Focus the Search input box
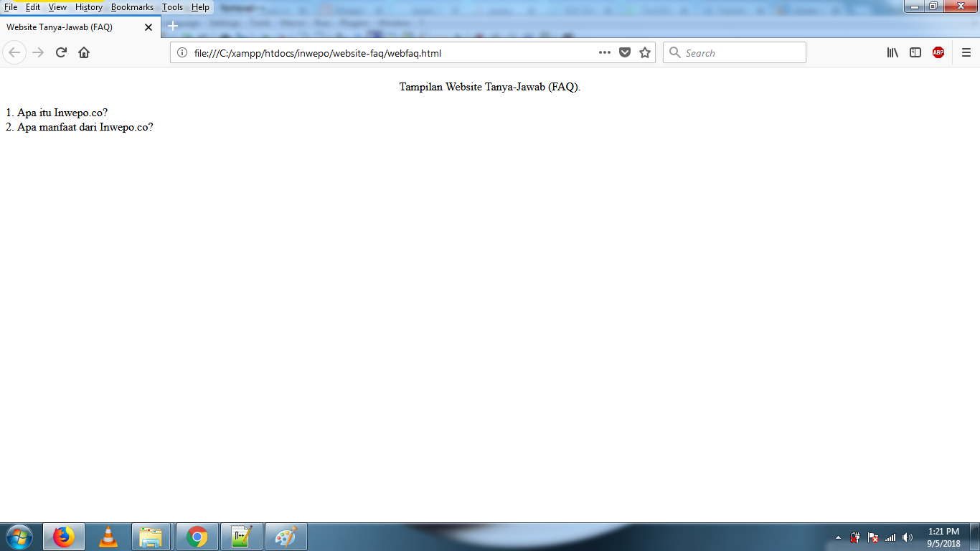The image size is (980, 551). click(735, 52)
